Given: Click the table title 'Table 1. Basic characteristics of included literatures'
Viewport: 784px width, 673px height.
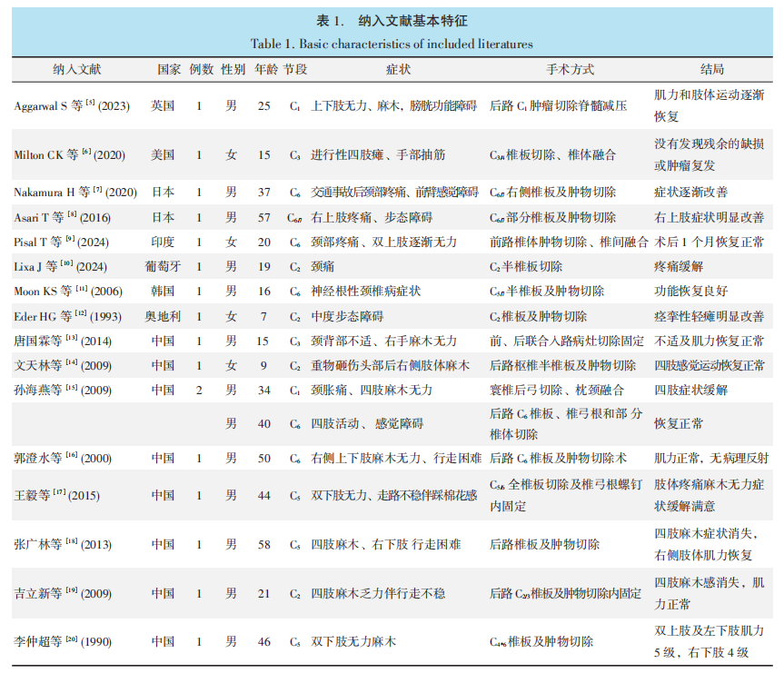Looking at the screenshot, I should [x=392, y=44].
